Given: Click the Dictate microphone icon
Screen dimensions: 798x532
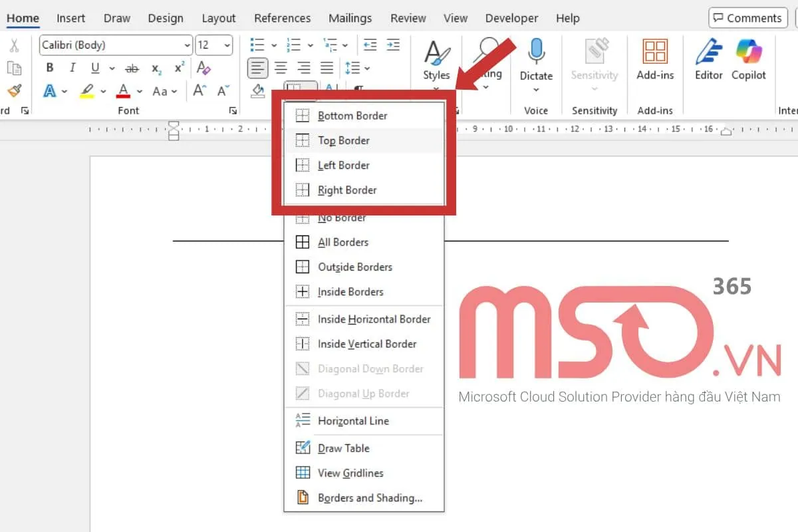Looking at the screenshot, I should coord(536,52).
